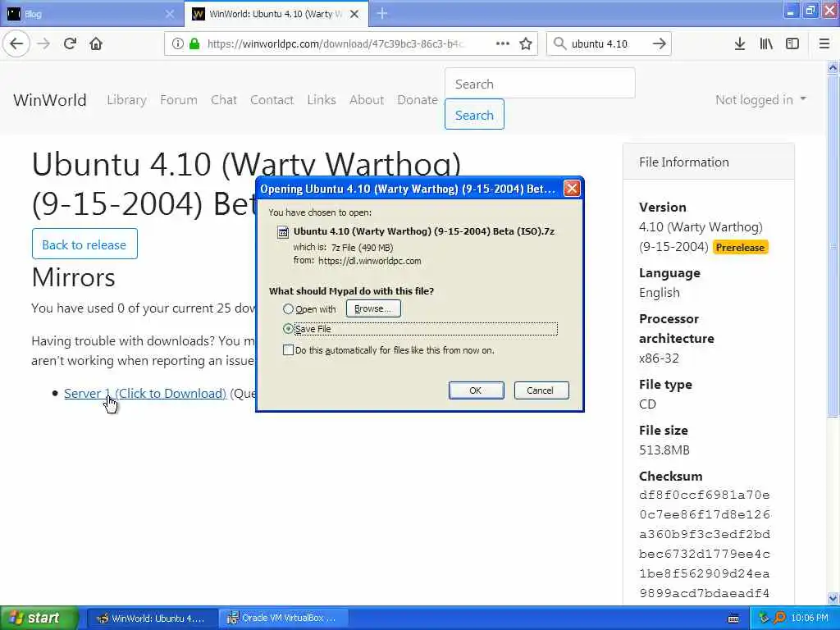Open the Forum nav item
840x630 pixels.
point(178,99)
